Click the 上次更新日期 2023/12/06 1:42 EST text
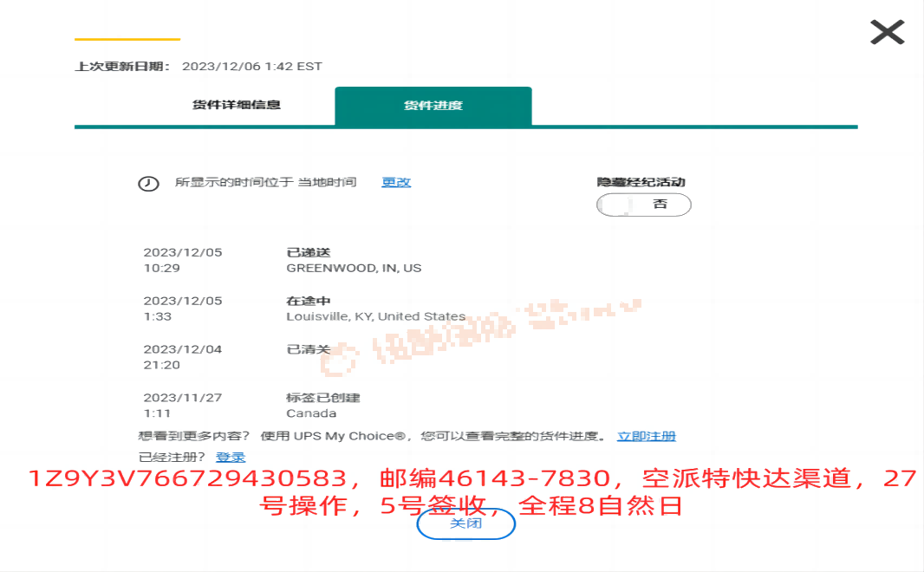Screen dimensions: 924x572 (x=198, y=67)
